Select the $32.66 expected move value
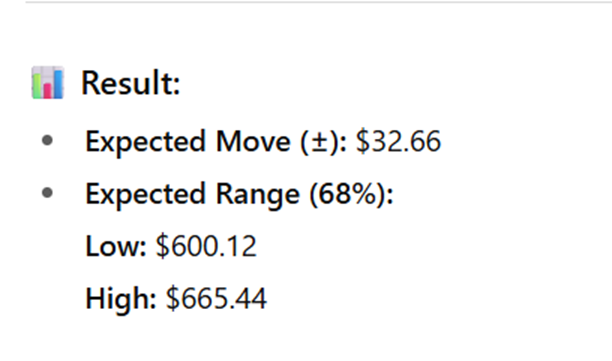 click(x=398, y=141)
